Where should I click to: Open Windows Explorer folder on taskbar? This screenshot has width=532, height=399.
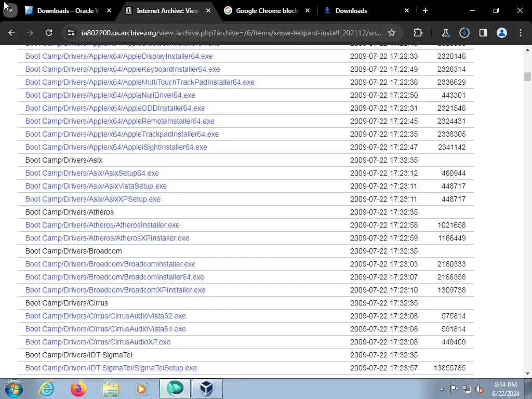[111, 389]
